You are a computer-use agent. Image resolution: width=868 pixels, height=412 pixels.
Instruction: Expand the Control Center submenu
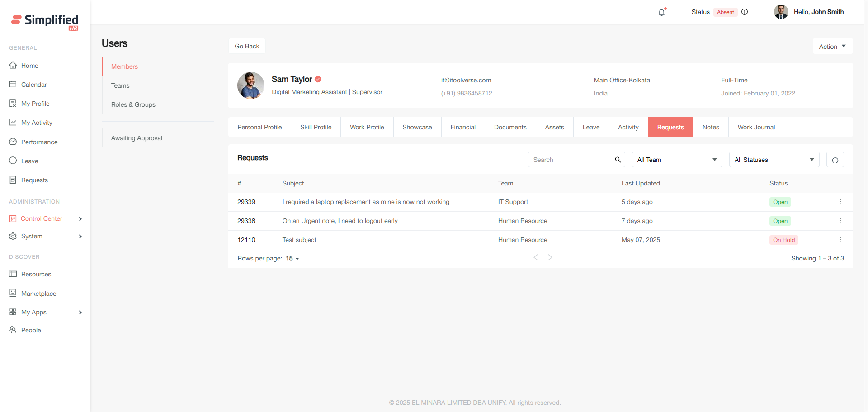pos(80,219)
